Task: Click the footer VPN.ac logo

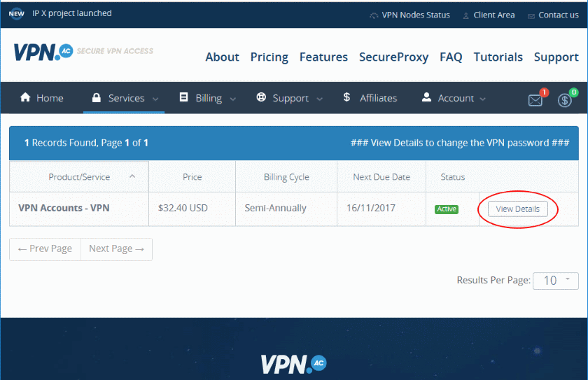Action: coord(293,365)
